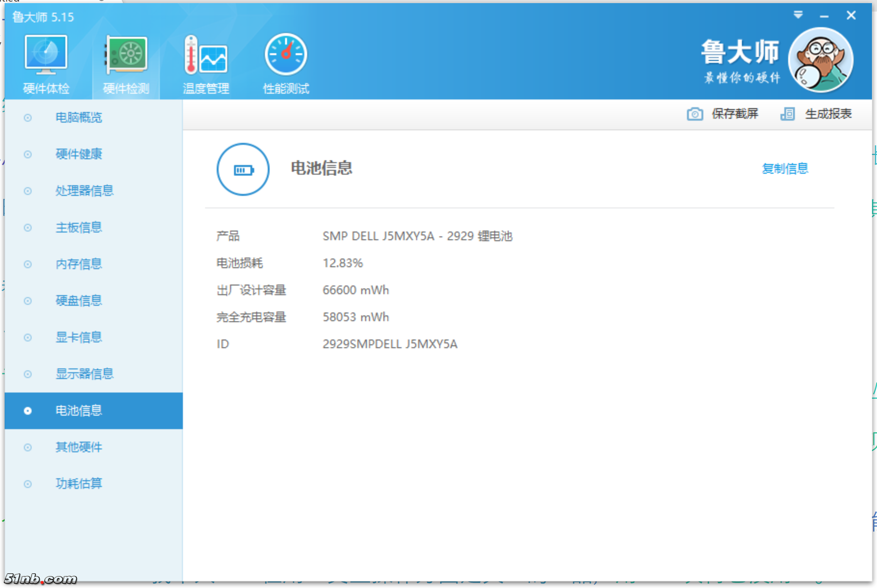Open 内存信息 in the sidebar

79,264
